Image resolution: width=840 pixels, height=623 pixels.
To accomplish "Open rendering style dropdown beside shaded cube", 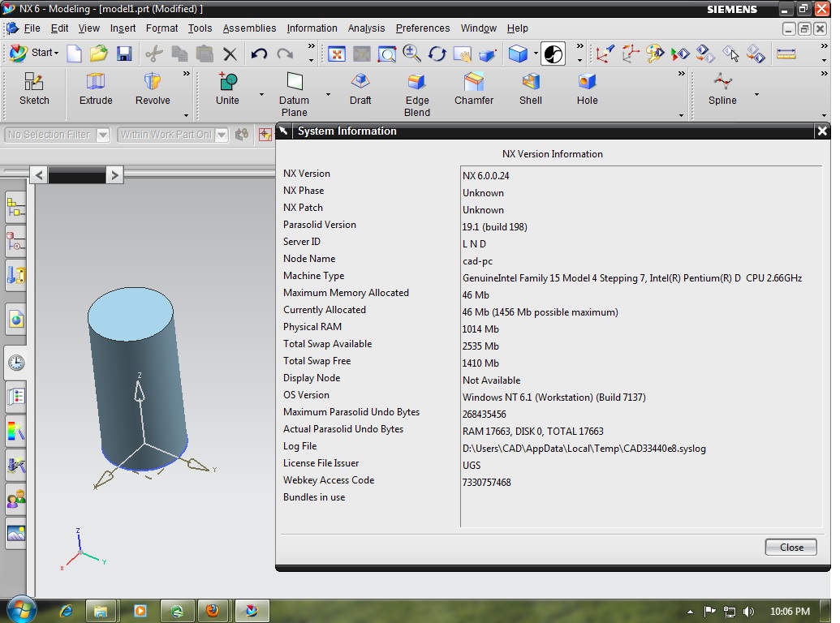I will click(x=536, y=54).
